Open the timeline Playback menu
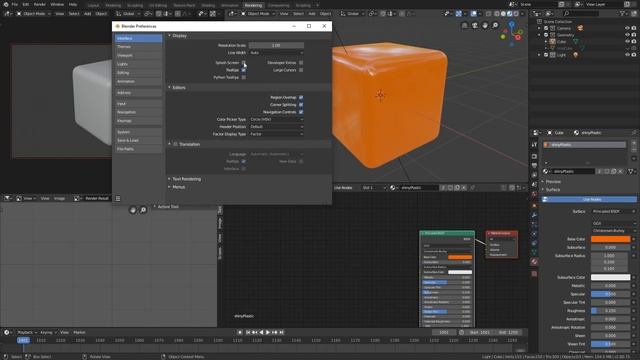 tap(27, 333)
